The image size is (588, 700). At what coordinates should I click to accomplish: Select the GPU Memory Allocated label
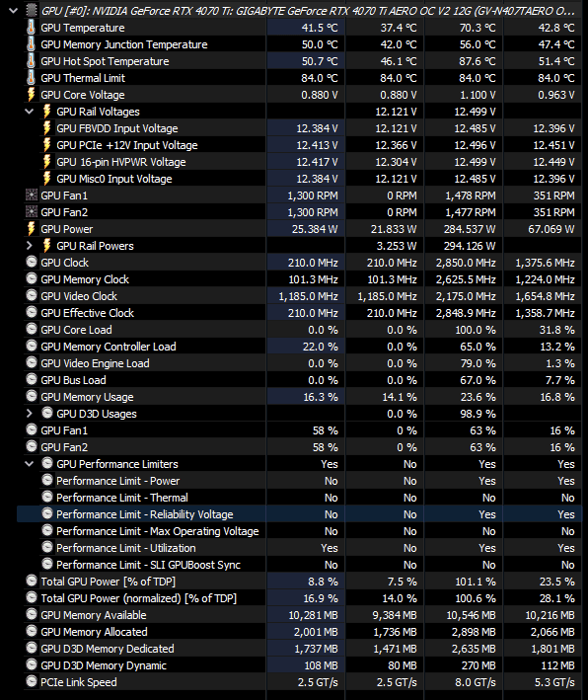[94, 632]
